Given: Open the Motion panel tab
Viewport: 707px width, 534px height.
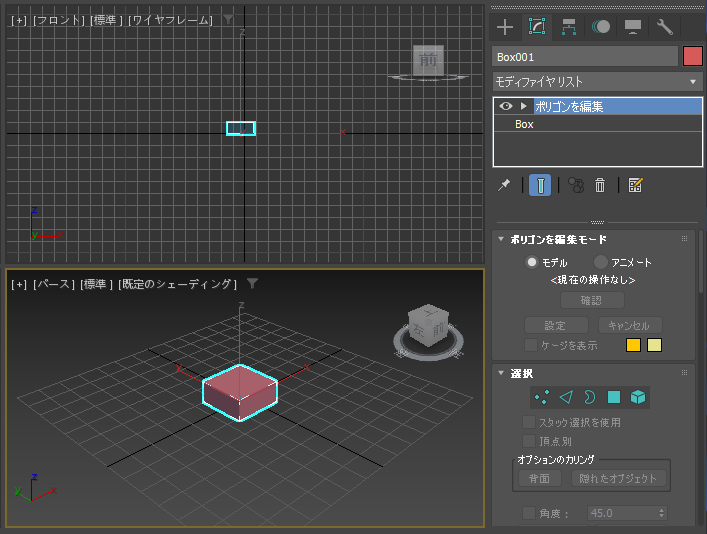Looking at the screenshot, I should (x=601, y=27).
